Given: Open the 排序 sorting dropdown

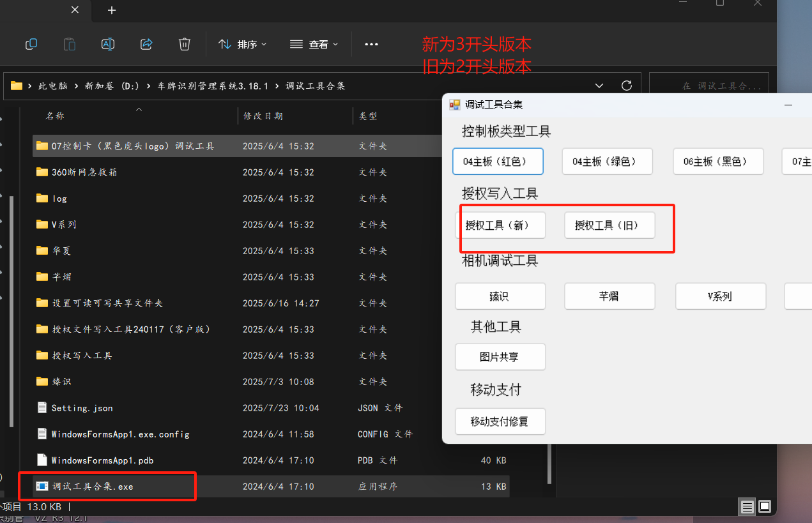Looking at the screenshot, I should pyautogui.click(x=242, y=44).
